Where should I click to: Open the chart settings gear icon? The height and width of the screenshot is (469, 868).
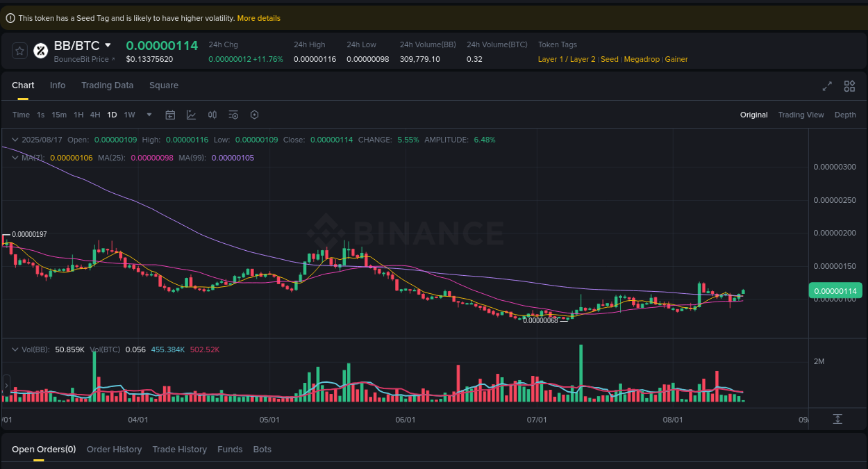tap(254, 115)
